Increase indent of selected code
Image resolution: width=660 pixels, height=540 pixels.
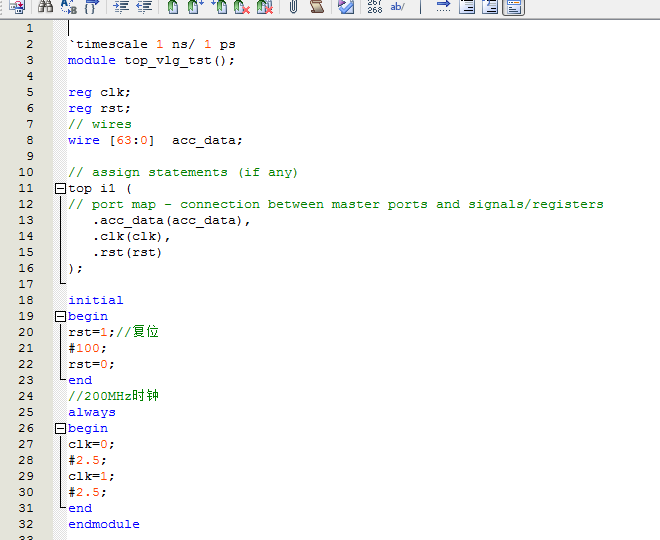[x=121, y=6]
